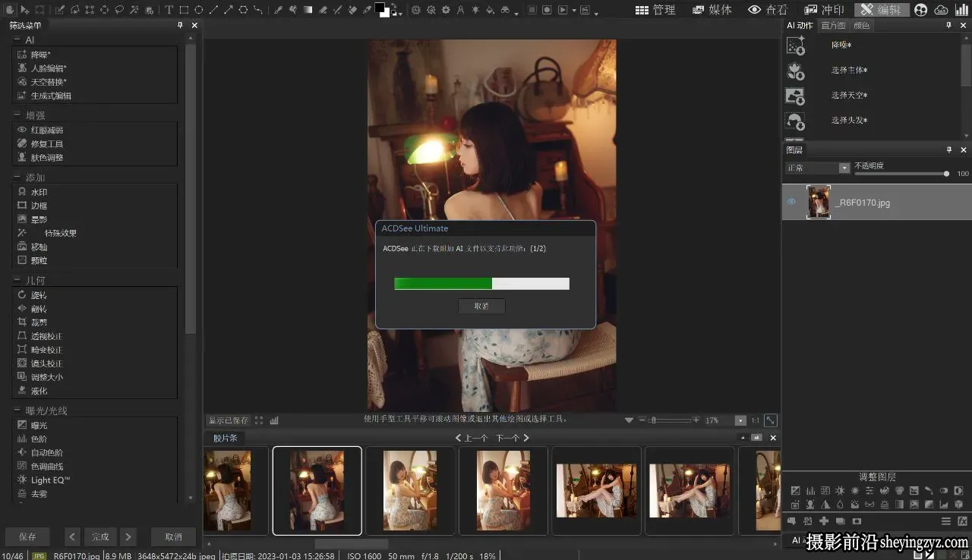This screenshot has height=560, width=972.
Task: Switch to 媒体 mode
Action: tap(712, 10)
